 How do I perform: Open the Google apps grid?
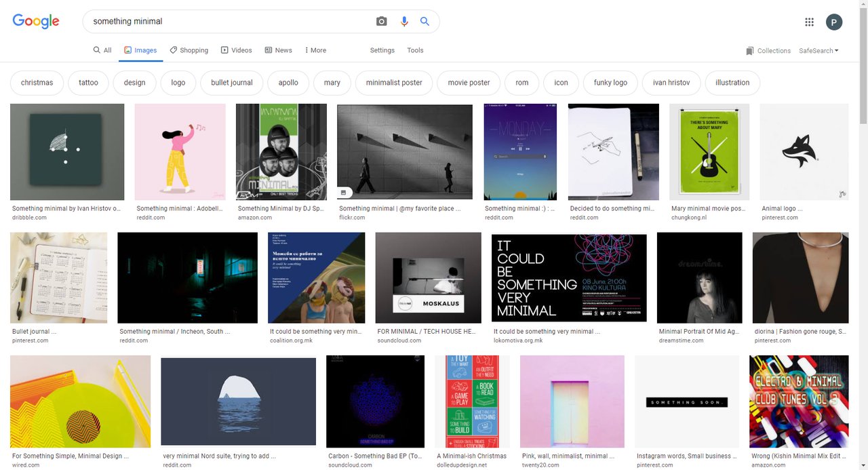pos(809,22)
